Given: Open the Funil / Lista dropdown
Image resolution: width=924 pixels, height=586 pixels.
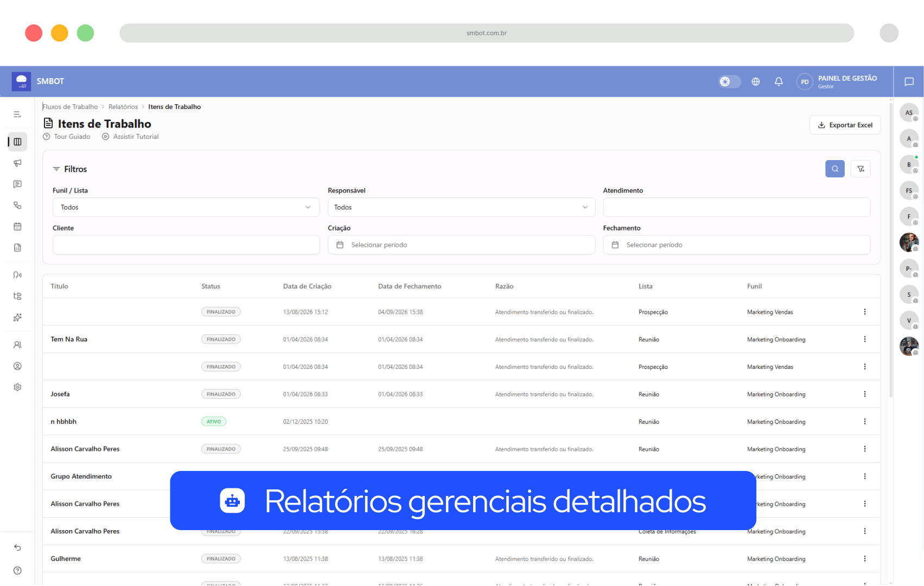Looking at the screenshot, I should 186,207.
